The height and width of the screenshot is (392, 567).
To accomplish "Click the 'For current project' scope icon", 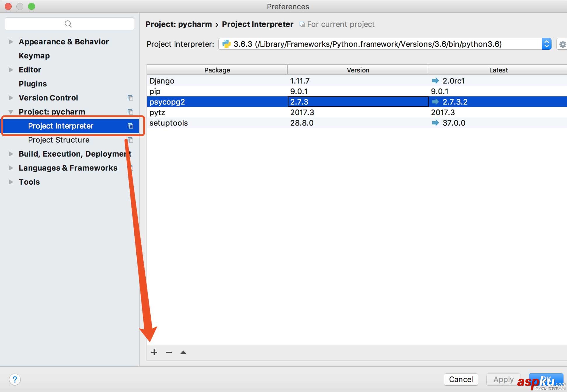I will pyautogui.click(x=302, y=24).
